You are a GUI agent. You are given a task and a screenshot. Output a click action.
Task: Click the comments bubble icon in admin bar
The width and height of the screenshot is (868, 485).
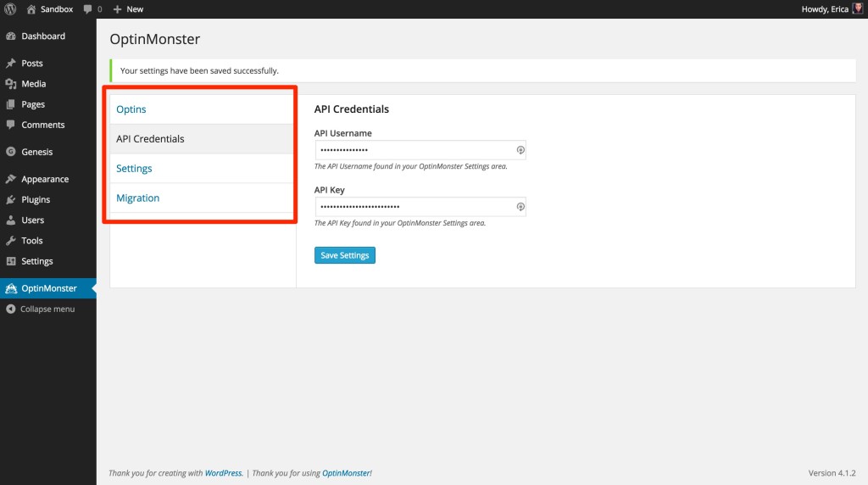pyautogui.click(x=87, y=9)
